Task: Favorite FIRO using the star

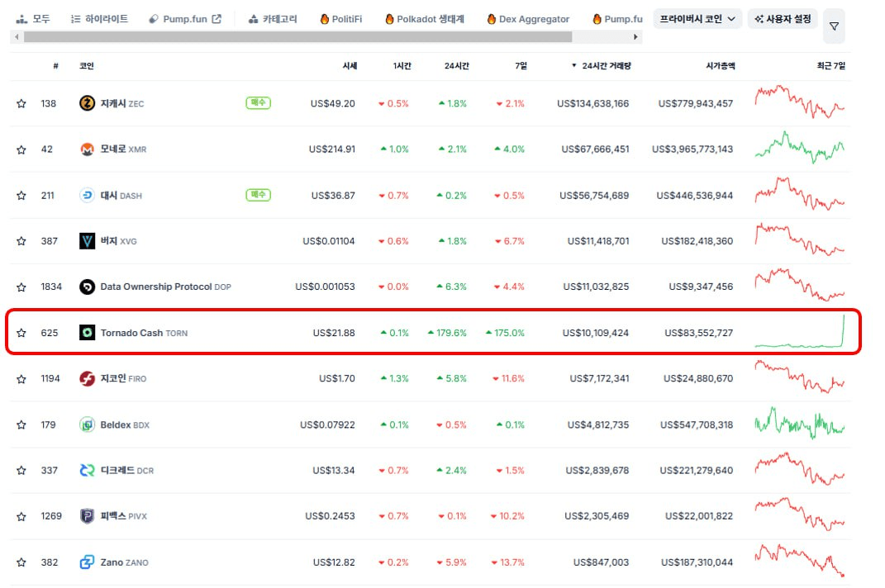Action: tap(21, 378)
